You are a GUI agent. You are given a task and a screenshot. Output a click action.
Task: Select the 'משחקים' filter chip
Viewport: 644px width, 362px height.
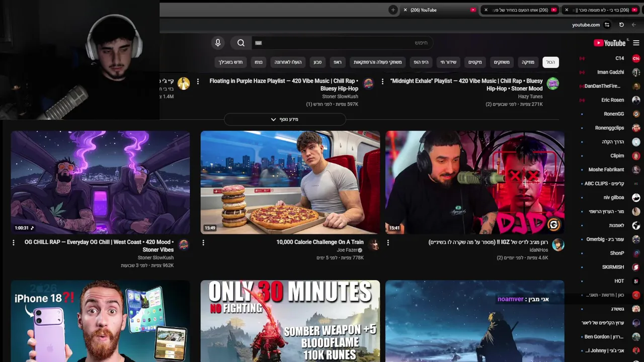[502, 62]
